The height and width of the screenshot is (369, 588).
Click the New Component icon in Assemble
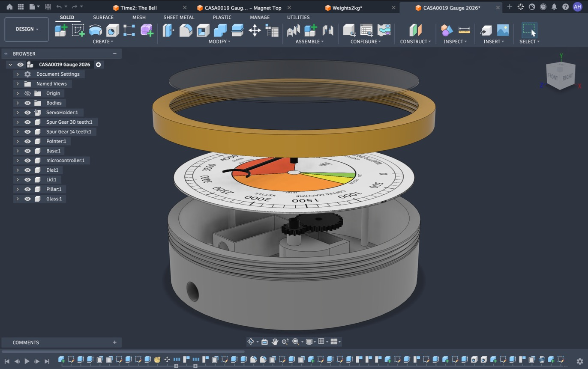pos(310,30)
